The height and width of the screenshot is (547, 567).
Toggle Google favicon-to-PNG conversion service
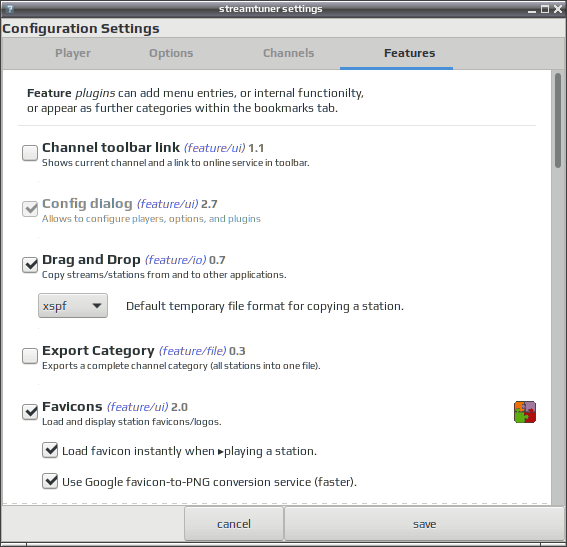click(x=50, y=481)
